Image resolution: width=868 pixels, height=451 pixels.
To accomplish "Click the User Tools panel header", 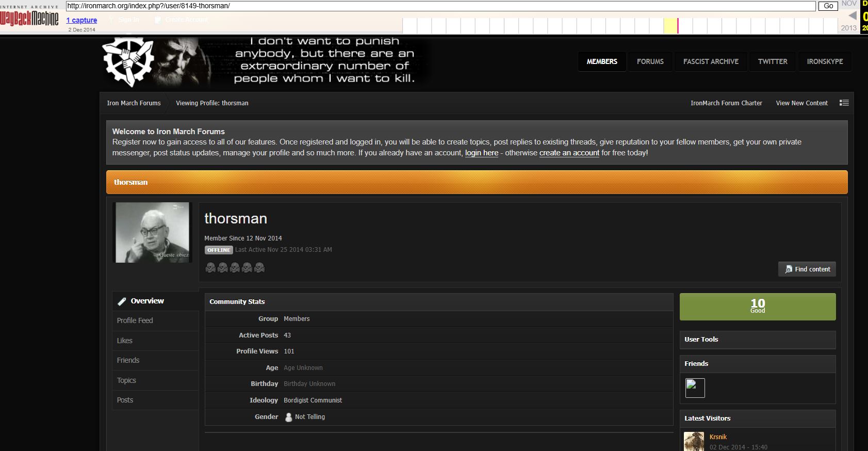I will click(758, 340).
